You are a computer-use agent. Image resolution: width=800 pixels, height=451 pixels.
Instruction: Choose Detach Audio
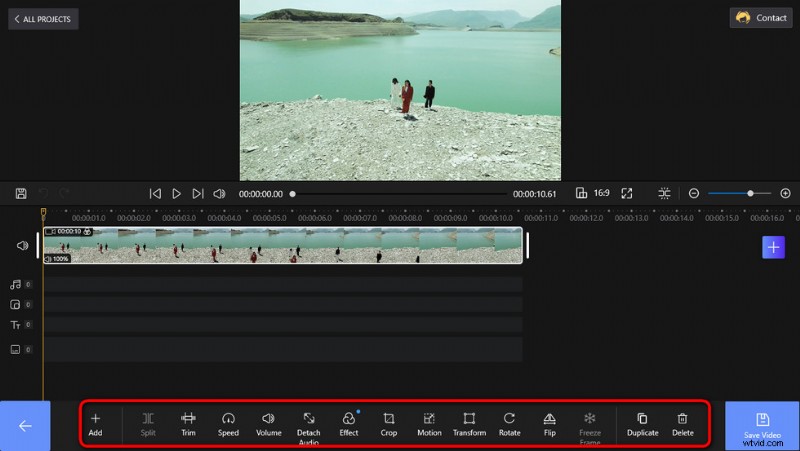point(309,428)
